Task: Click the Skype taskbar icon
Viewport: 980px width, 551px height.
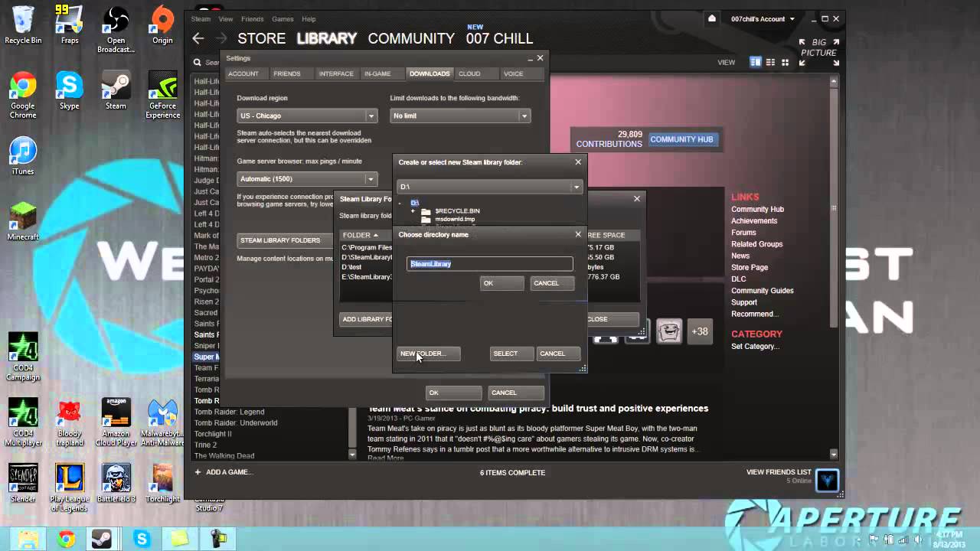Action: click(x=142, y=540)
